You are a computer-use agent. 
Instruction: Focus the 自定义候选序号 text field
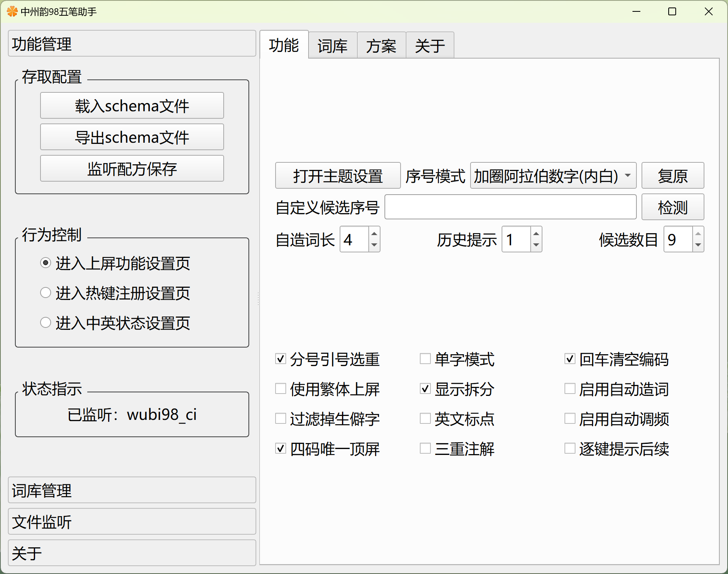[x=511, y=207]
